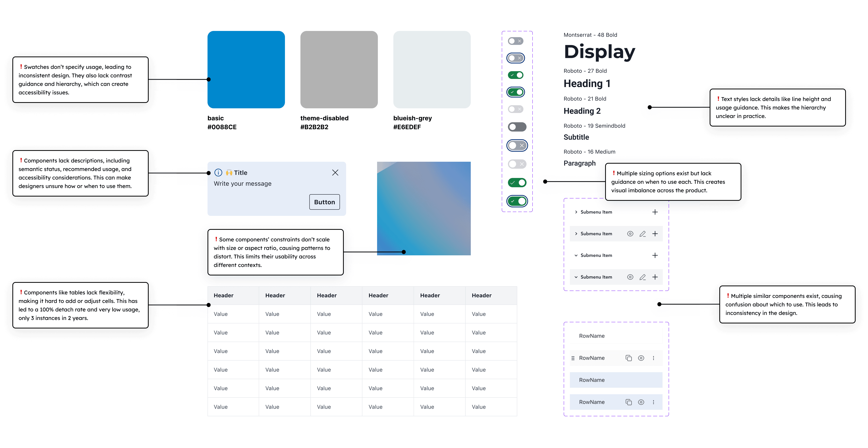
Task: Click the edit pencil icon on the second Submenu Item
Action: (x=642, y=233)
